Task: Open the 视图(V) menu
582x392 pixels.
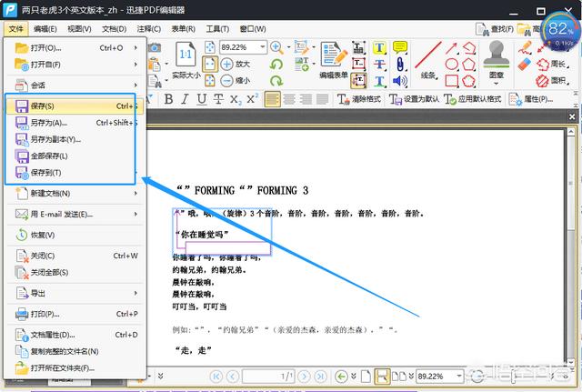Action: tap(79, 28)
